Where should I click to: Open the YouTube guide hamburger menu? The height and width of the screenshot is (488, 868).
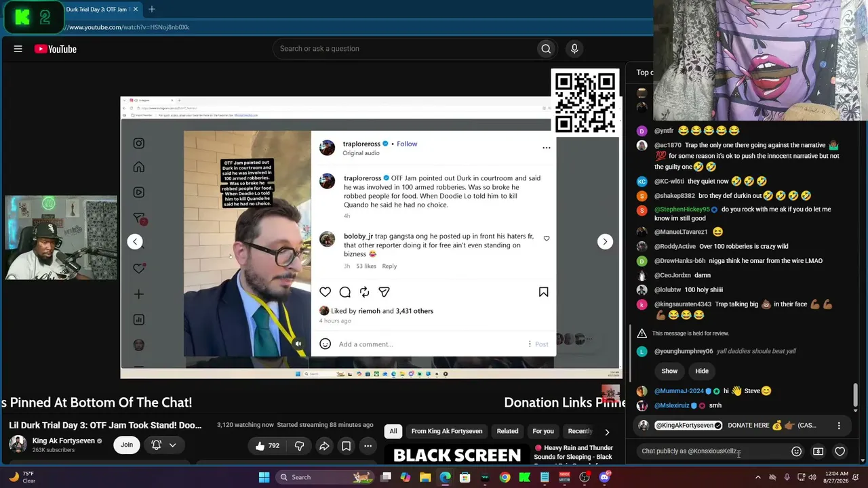pyautogui.click(x=18, y=49)
